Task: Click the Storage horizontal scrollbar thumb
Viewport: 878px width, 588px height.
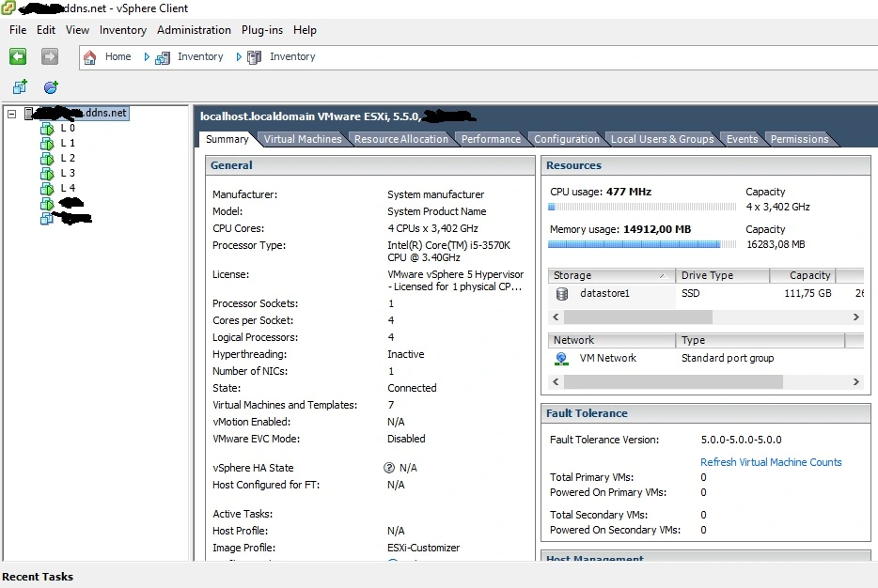Action: [637, 317]
